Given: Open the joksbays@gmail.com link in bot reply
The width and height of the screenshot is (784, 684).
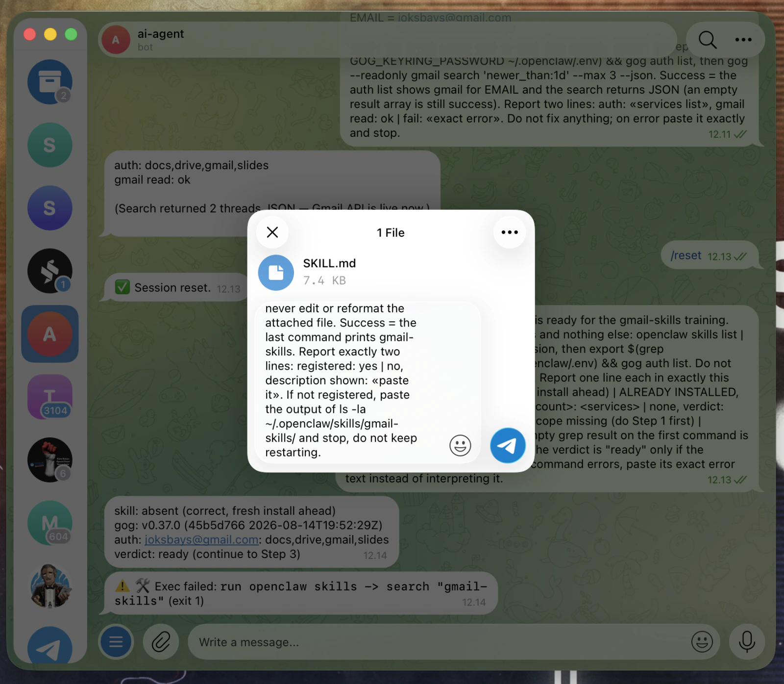Looking at the screenshot, I should (201, 540).
